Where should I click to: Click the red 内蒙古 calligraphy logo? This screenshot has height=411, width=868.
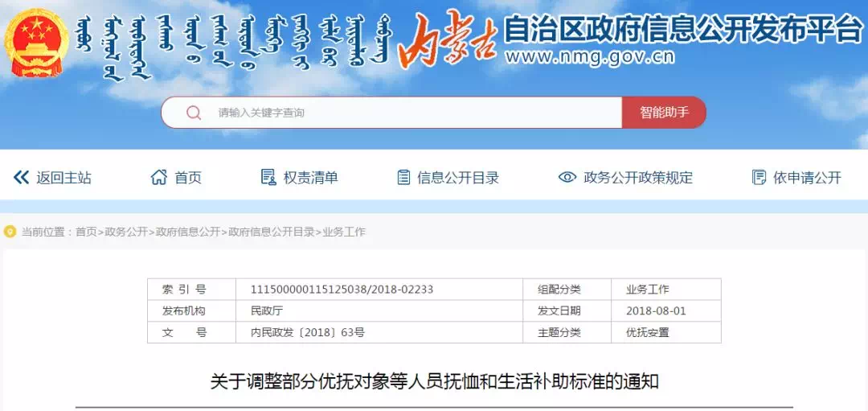click(448, 40)
